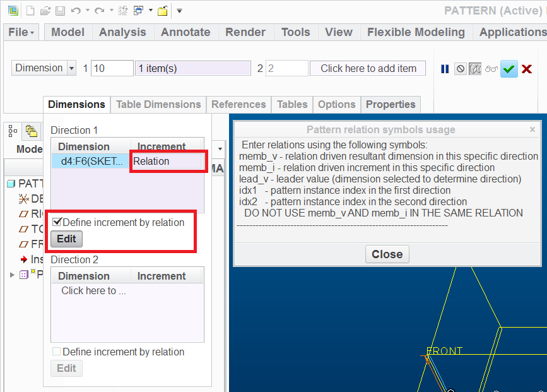Switch to the Analysis ribbon tab
Viewport: 547px width, 392px height.
[x=122, y=32]
